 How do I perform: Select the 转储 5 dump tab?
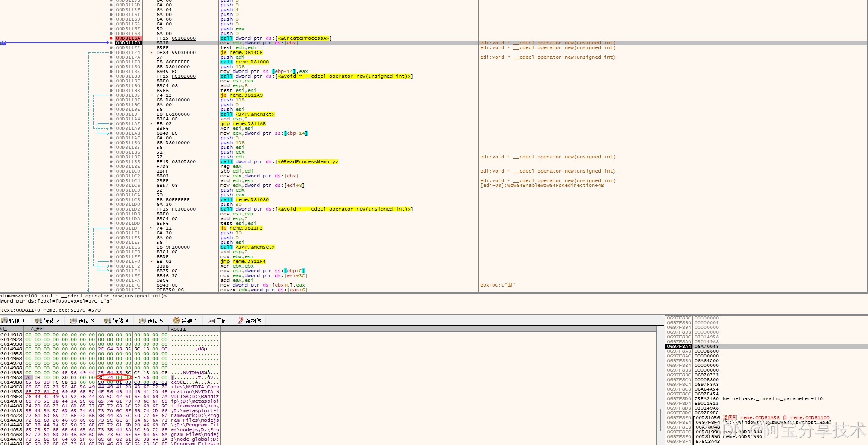point(151,321)
